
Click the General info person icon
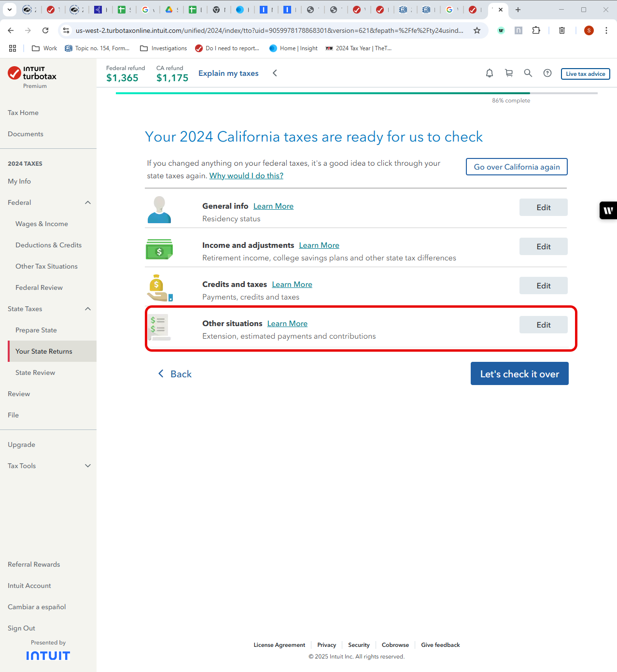coord(159,210)
